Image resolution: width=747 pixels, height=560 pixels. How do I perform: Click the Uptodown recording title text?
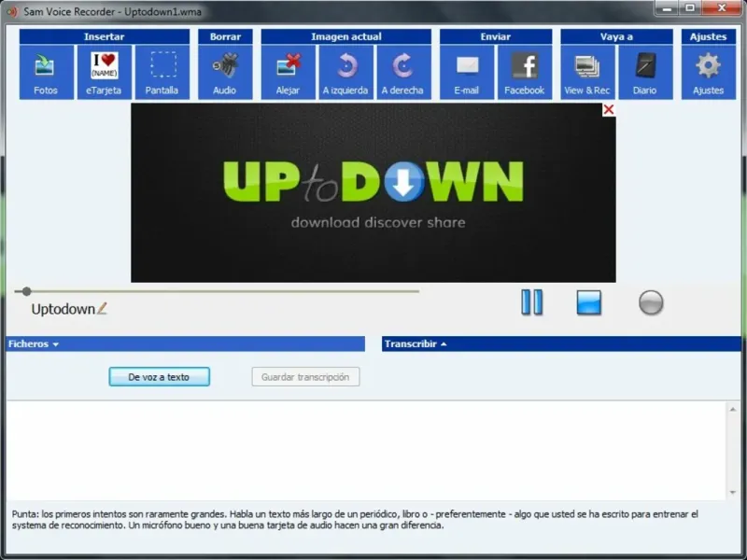coord(63,309)
